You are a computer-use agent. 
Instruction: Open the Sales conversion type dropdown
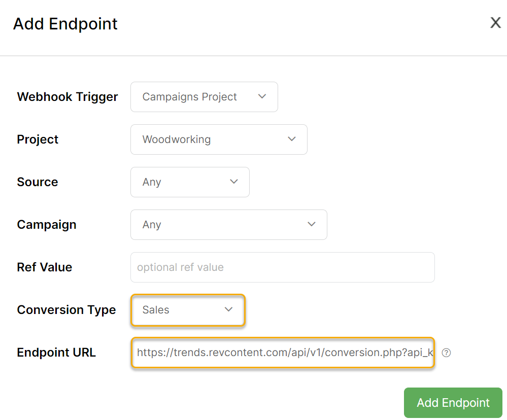coord(188,310)
